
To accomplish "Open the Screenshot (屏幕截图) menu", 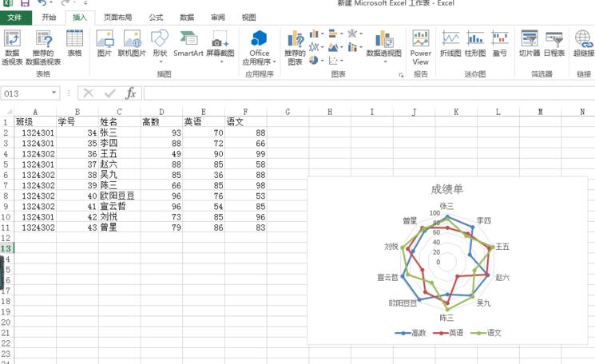I will (220, 46).
